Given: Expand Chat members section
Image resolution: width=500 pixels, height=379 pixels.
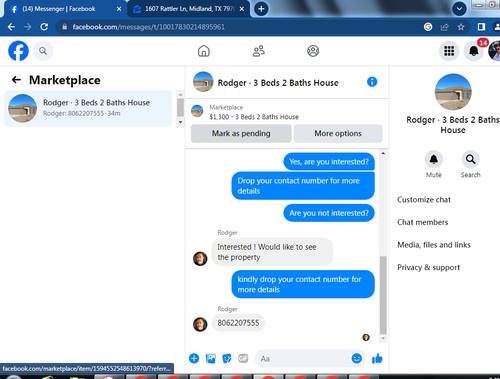Looking at the screenshot, I should click(422, 222).
